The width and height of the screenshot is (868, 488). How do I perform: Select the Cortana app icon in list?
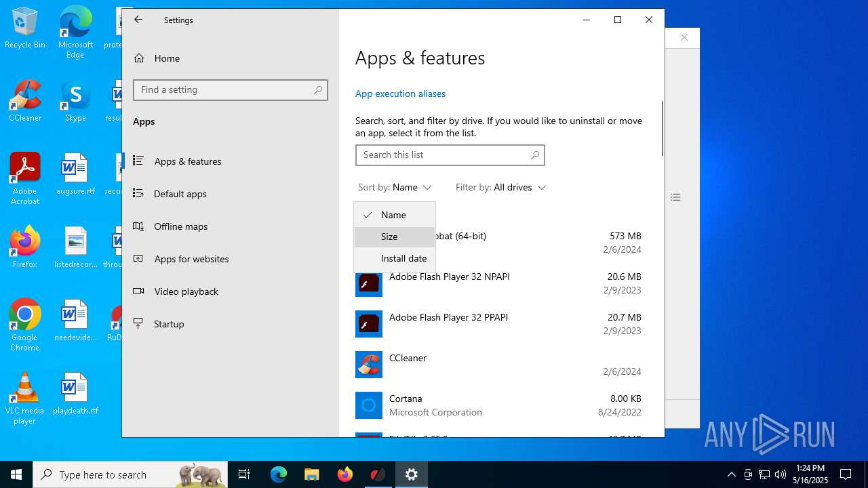[369, 405]
